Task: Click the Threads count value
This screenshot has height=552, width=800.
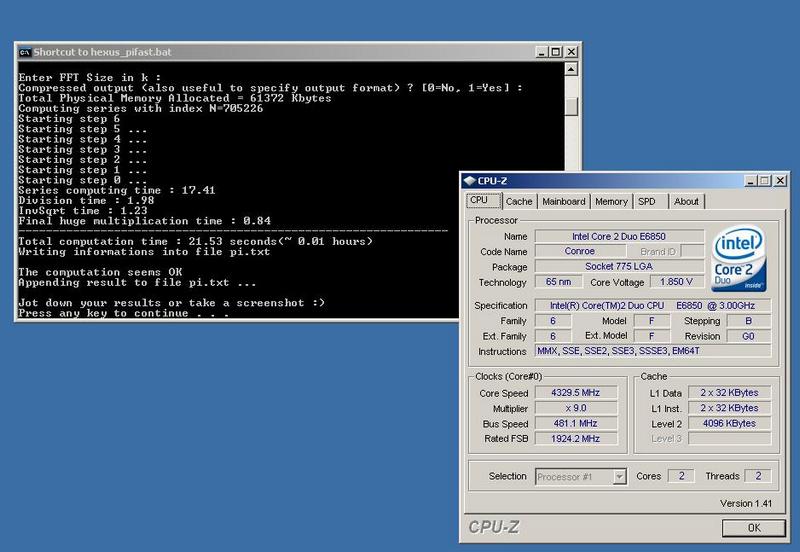Action: [758, 476]
